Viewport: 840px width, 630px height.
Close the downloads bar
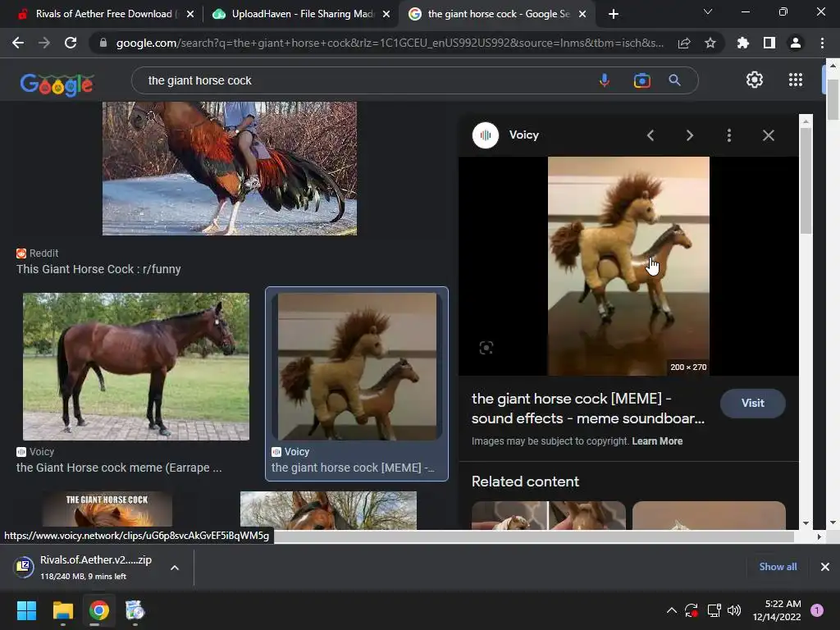click(825, 566)
